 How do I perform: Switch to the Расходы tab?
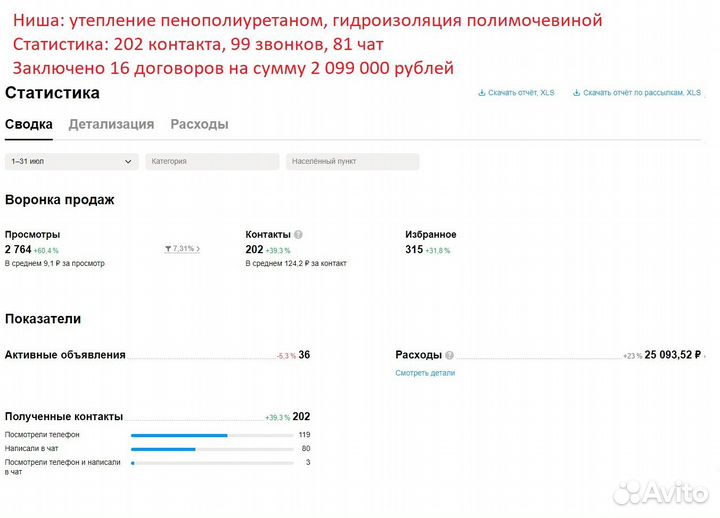pos(199,124)
